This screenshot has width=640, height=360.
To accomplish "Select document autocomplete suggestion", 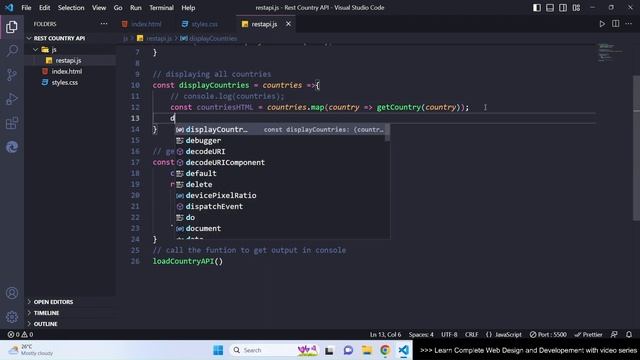I will tap(280, 229).
